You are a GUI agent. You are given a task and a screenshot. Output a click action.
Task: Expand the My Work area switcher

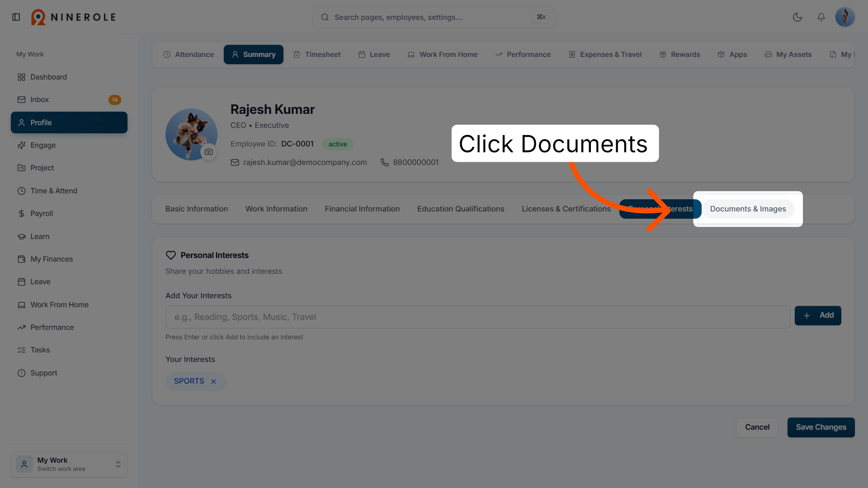(x=69, y=464)
